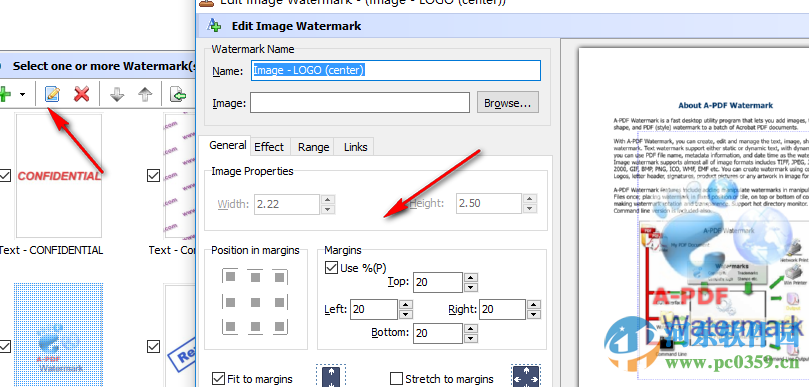809x387 pixels.
Task: Select the purple diagonal text watermark thumbnail
Action: (180, 176)
